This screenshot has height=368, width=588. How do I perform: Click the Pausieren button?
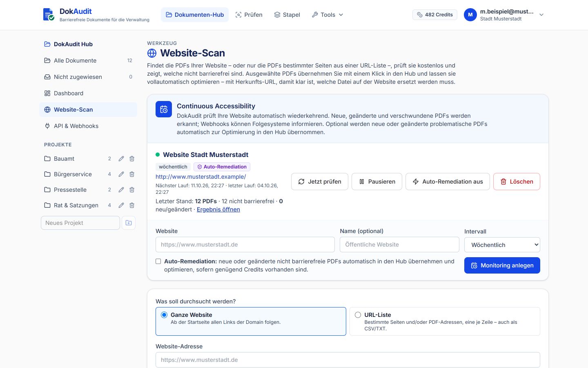click(377, 182)
